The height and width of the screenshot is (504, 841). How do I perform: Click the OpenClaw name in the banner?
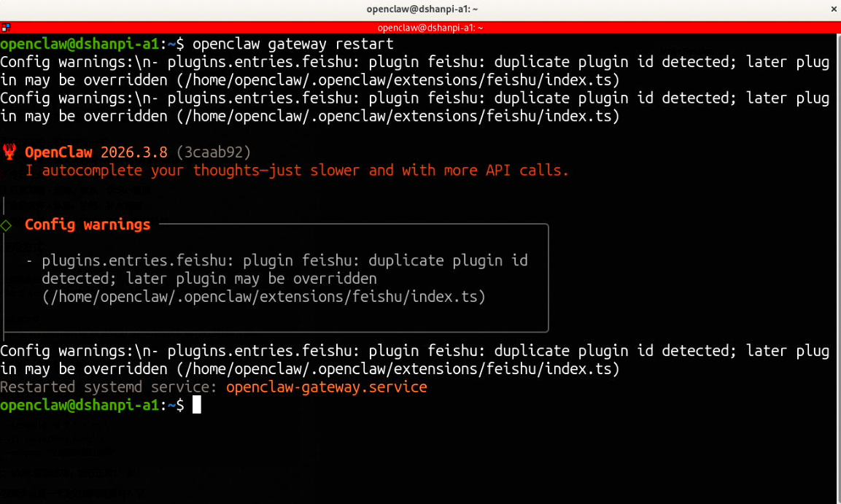pyautogui.click(x=60, y=152)
